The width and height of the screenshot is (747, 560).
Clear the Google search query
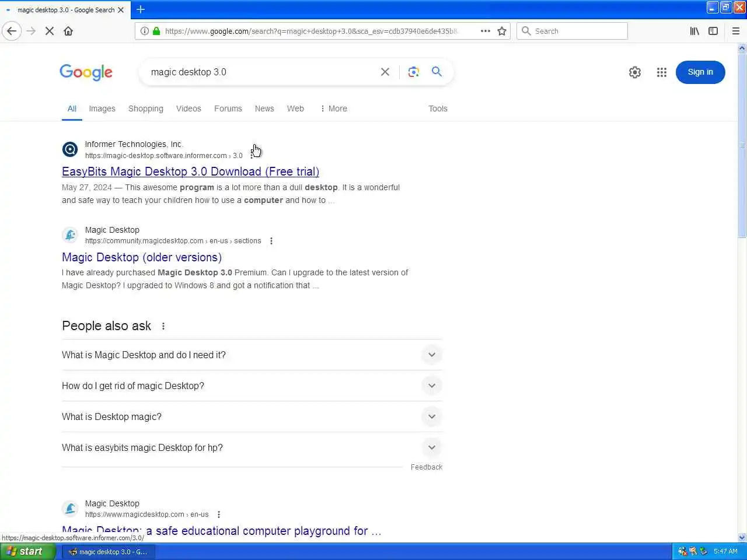[x=385, y=72]
